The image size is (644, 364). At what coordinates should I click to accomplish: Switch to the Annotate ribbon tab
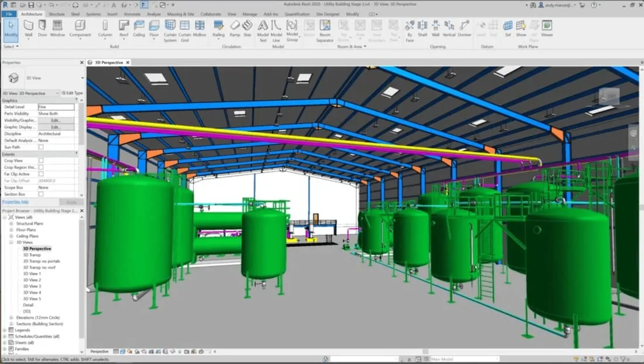pos(132,14)
